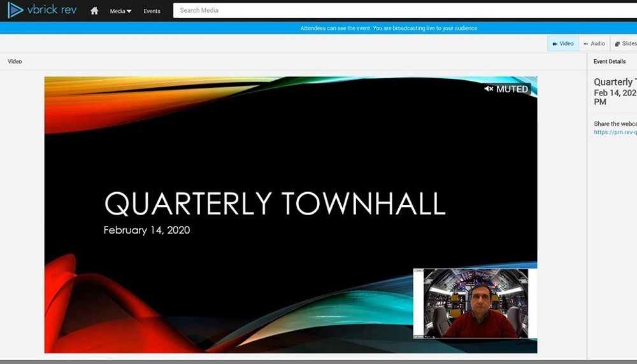
Task: Click the broadcasting live banner message
Action: click(389, 28)
